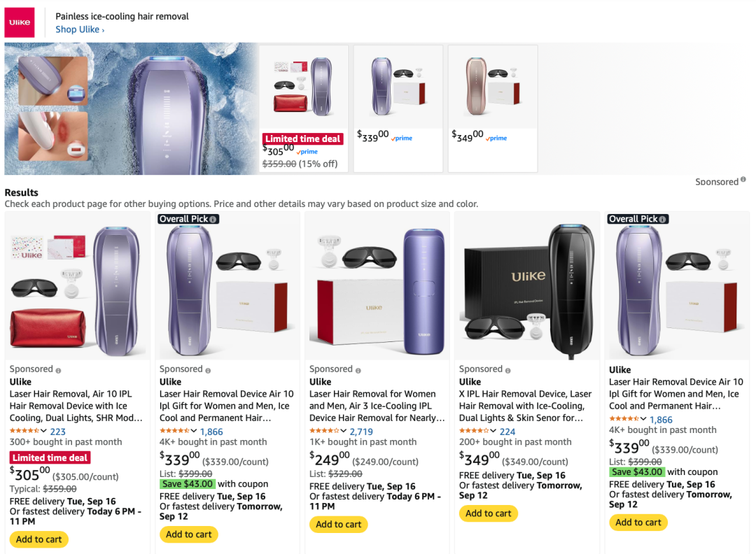Add the $305 limited time deal item to cart
The image size is (756, 554).
pyautogui.click(x=38, y=539)
